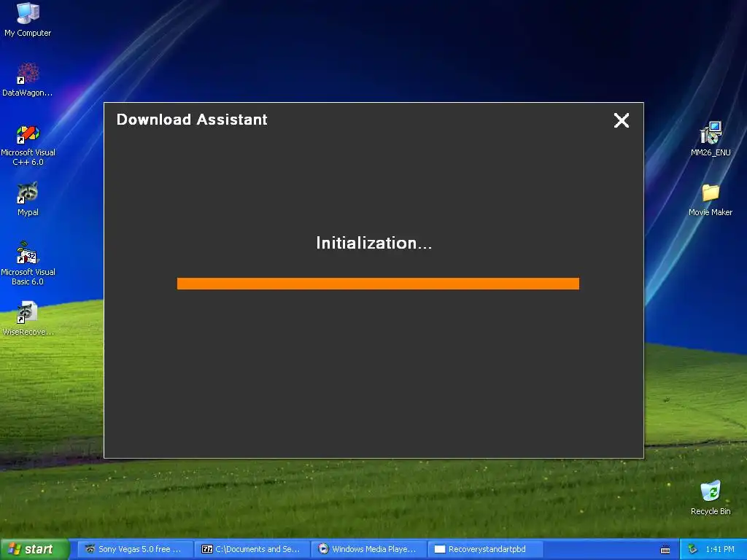Switch to Recoverystandartpbd taskbar item
This screenshot has width=747, height=560.
pos(485,549)
